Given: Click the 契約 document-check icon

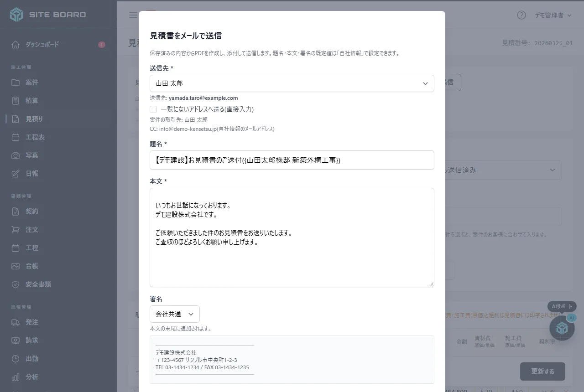Looking at the screenshot, I should (x=16, y=211).
